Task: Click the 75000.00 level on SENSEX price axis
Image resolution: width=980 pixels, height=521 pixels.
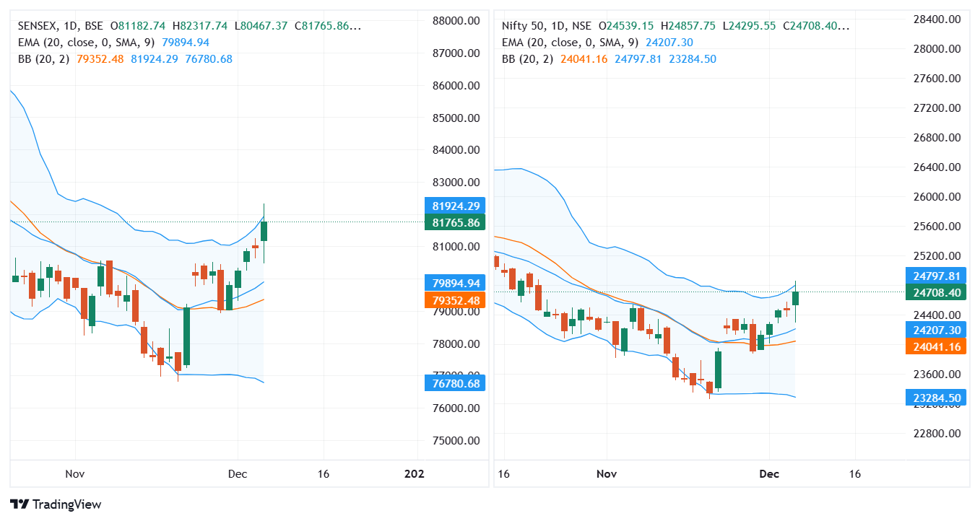Action: point(455,441)
